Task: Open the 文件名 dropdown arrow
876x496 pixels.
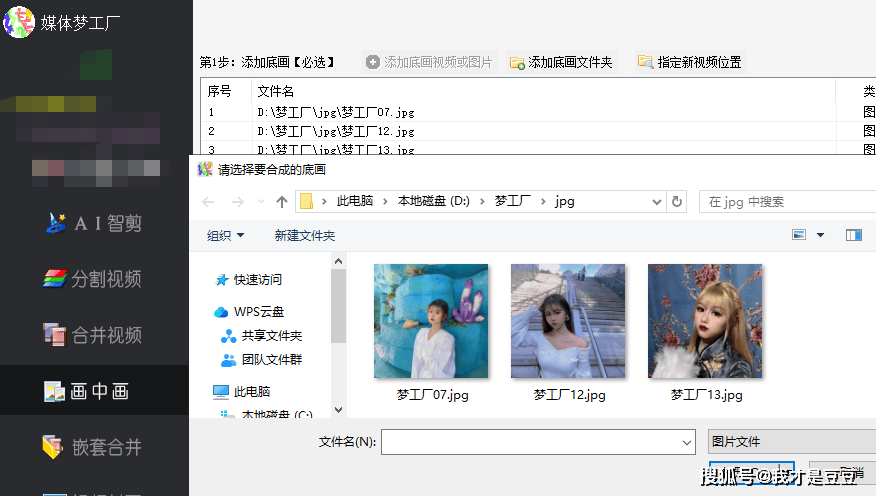Action: click(687, 442)
